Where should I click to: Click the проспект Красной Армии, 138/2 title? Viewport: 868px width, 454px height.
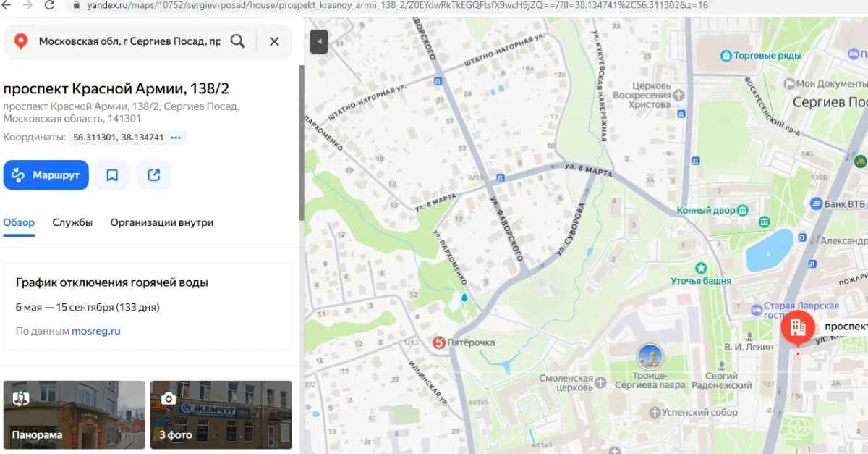point(116,89)
